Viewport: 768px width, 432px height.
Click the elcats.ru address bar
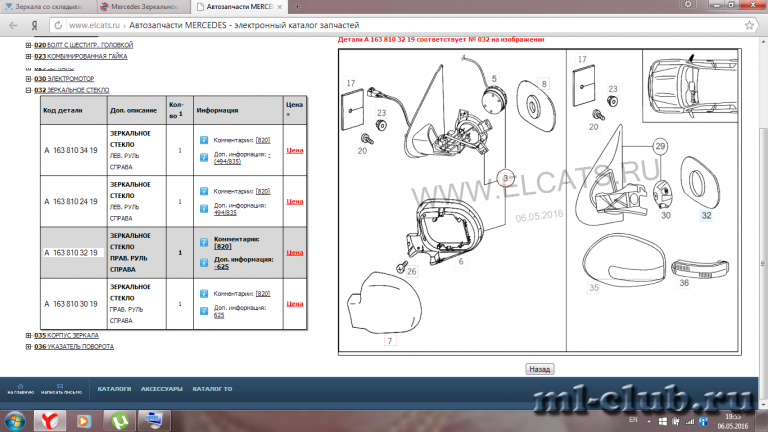[402, 25]
